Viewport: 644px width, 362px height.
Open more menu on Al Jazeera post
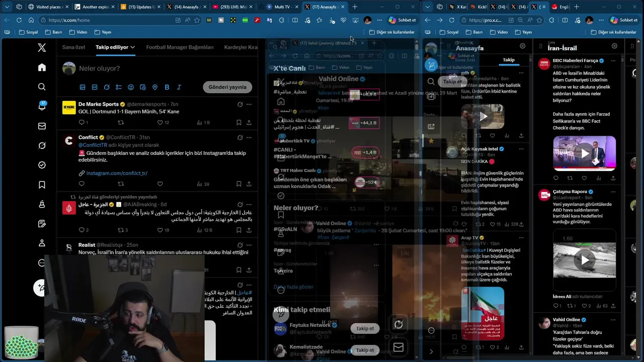pyautogui.click(x=249, y=205)
